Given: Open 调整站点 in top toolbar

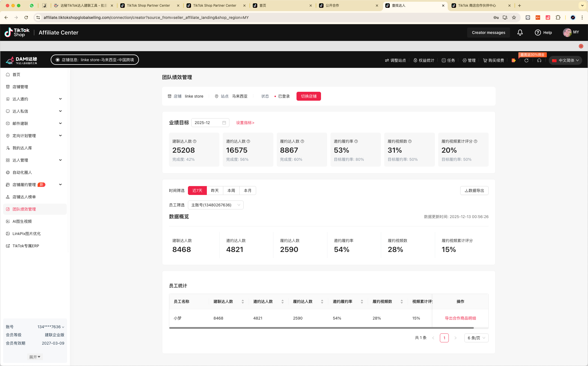Looking at the screenshot, I should click(x=395, y=60).
